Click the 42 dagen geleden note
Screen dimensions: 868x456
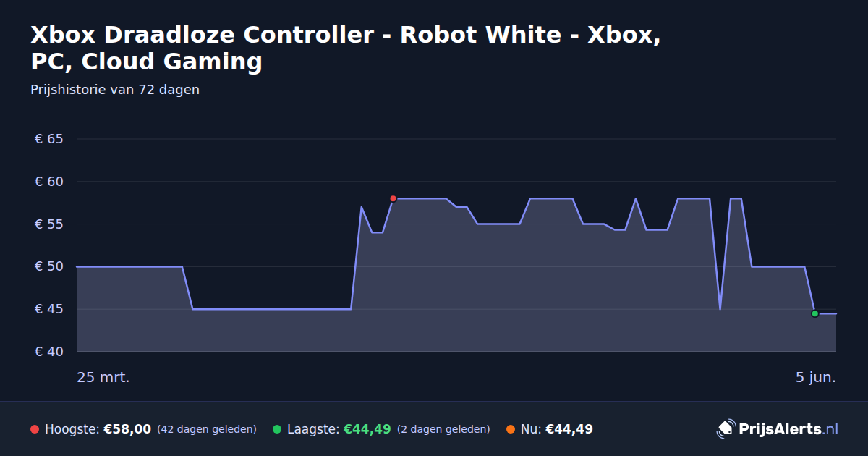pyautogui.click(x=207, y=429)
